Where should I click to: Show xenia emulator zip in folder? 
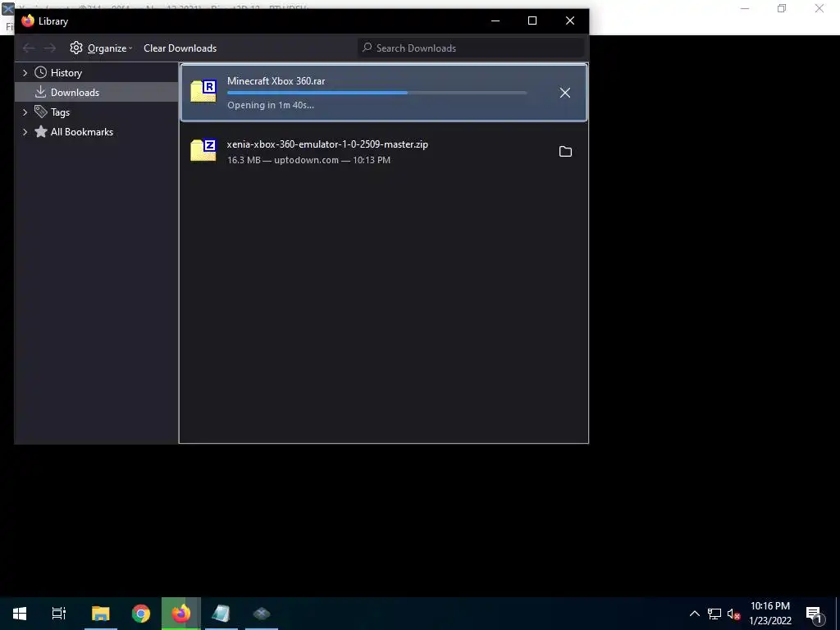[x=565, y=152]
